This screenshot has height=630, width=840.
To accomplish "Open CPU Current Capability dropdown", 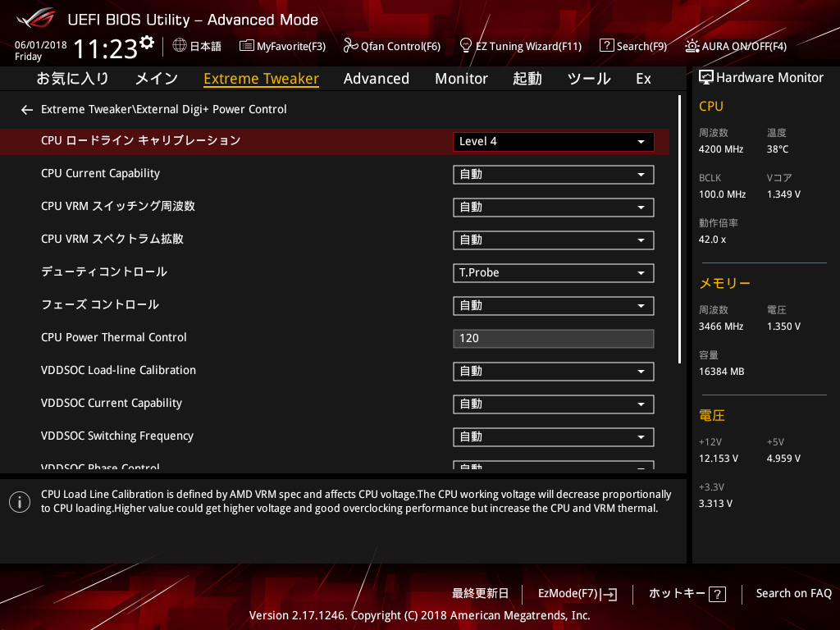I will click(x=553, y=175).
